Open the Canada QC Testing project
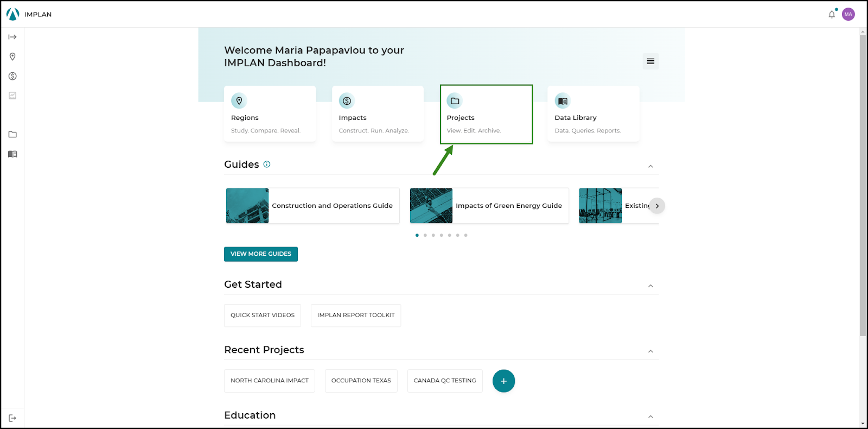 pos(445,381)
